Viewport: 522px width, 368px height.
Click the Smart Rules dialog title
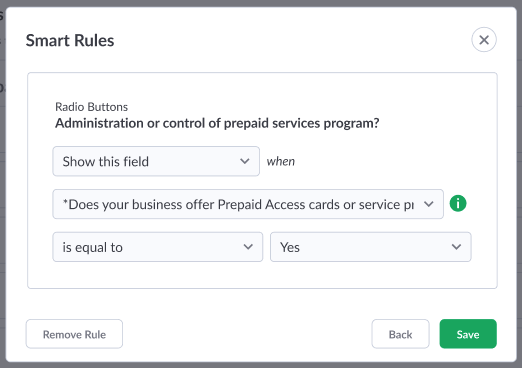[70, 41]
